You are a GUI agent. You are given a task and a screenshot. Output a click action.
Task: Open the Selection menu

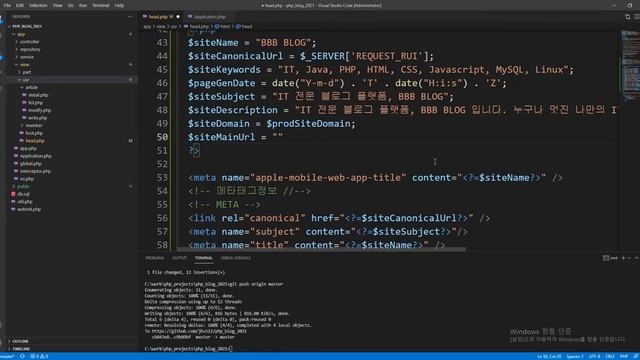38,5
